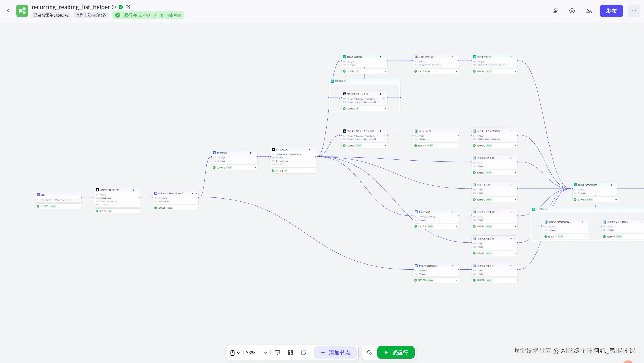Viewport: 644px width, 363px height.
Task: Open the collaborators people icon
Action: pos(589,11)
